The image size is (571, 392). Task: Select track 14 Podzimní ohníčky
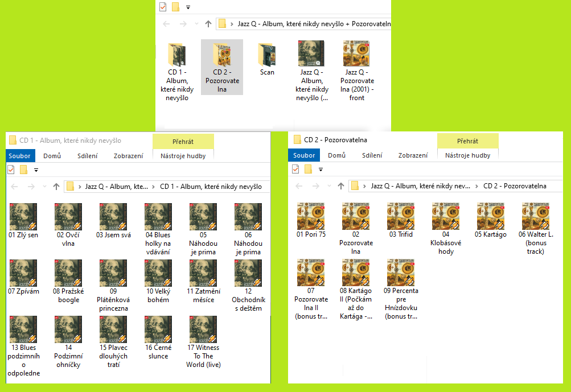point(68,342)
